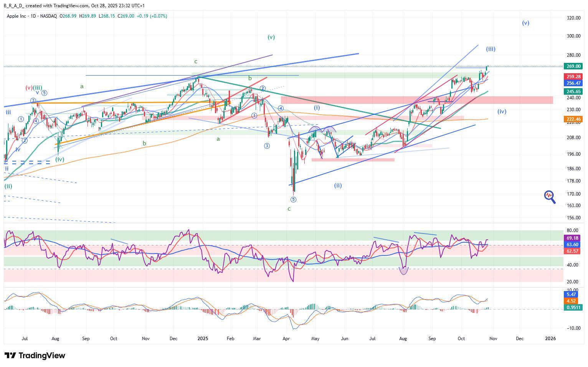Screen dimensions: 588x367
Task: Click the blue (iii) wave label near 280
Action: [x=491, y=49]
